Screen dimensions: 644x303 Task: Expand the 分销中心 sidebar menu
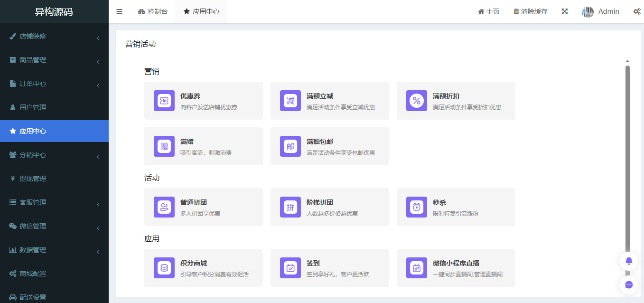click(54, 155)
